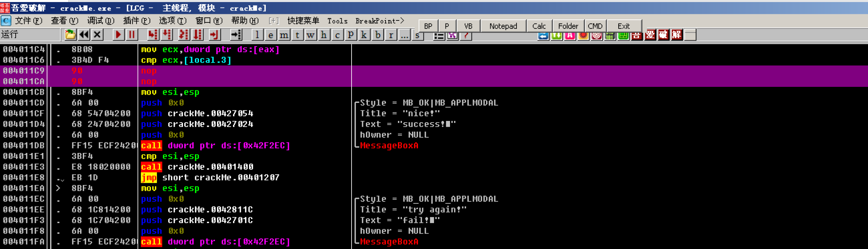Image resolution: width=868 pixels, height=249 pixels.
Task: Run the program with red play icon
Action: (118, 34)
